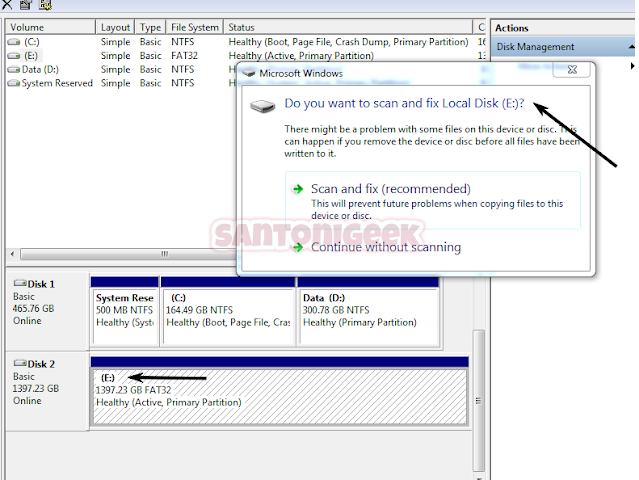
Task: Choose Scan and fix (recommended)
Action: click(x=433, y=201)
